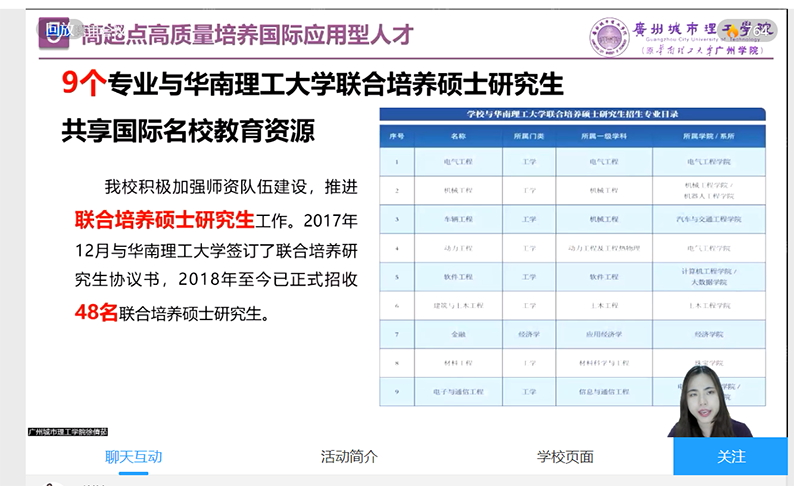Click the 回放 replay badge

click(59, 30)
